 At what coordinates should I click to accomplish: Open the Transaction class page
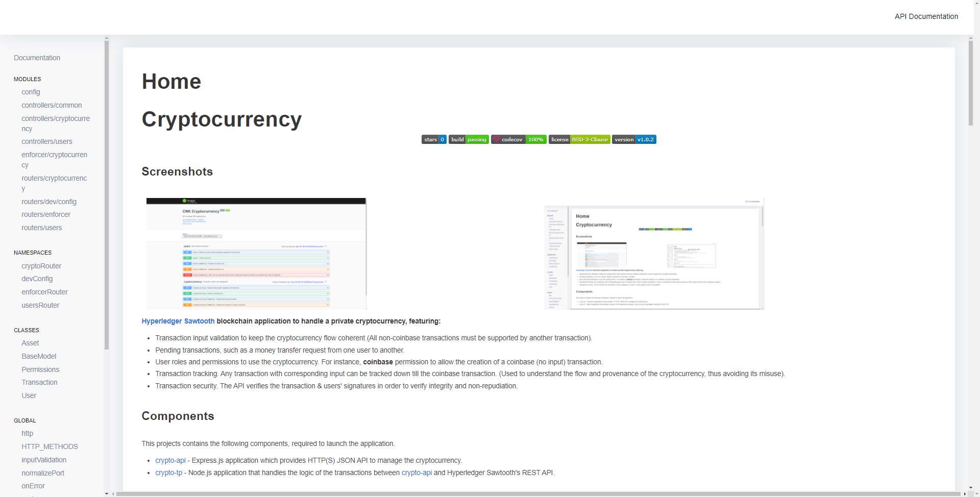[x=39, y=382]
